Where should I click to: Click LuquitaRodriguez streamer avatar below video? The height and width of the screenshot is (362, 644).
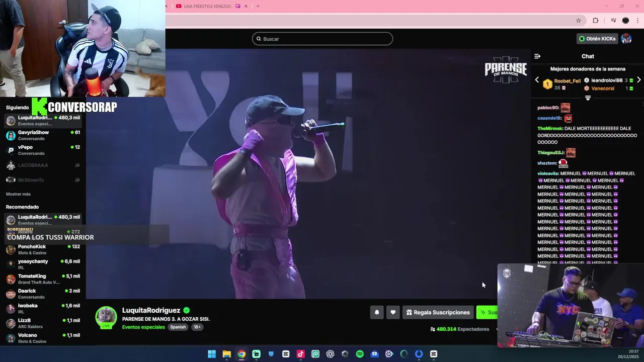106,317
